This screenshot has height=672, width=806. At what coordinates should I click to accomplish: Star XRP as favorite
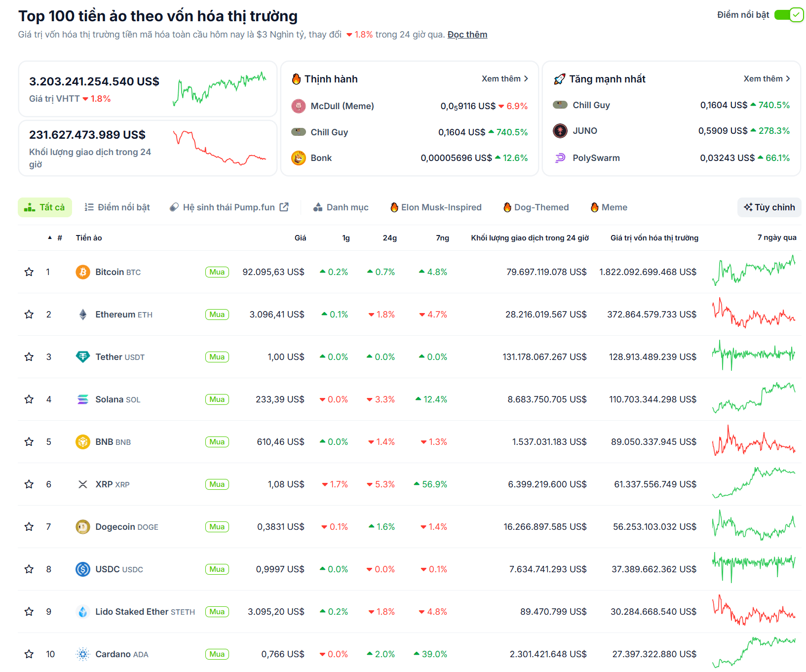tap(29, 484)
